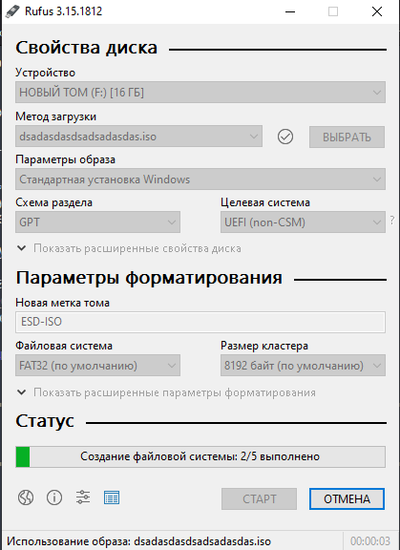This screenshot has height=550, width=400.
Task: Open the About info icon
Action: tap(54, 497)
